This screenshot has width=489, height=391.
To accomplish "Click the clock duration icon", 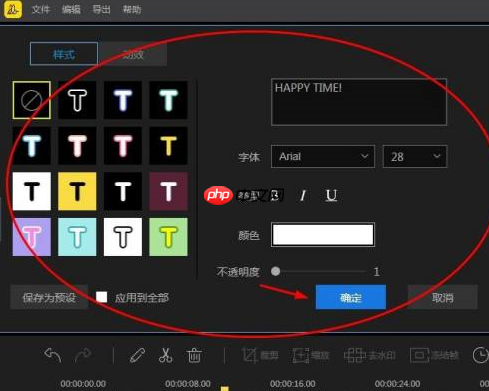I will click(481, 355).
